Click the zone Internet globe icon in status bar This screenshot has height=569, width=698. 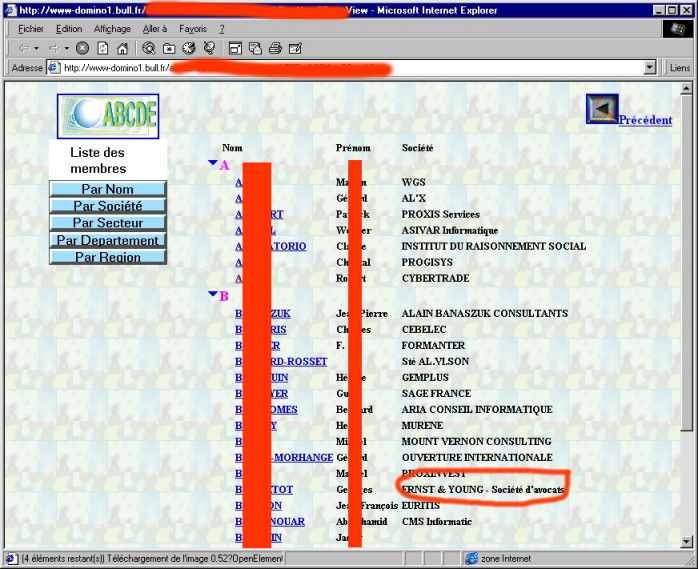point(471,558)
